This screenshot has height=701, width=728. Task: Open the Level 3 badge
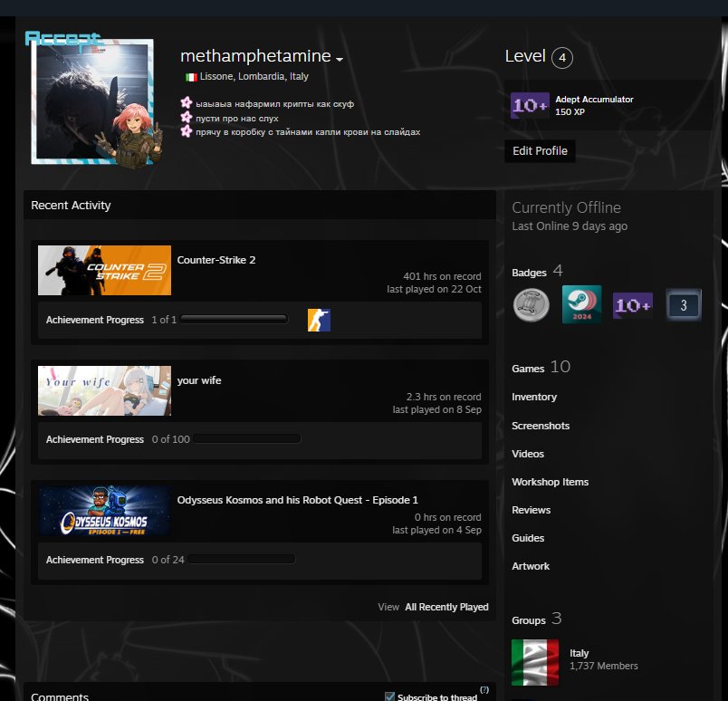[683, 304]
